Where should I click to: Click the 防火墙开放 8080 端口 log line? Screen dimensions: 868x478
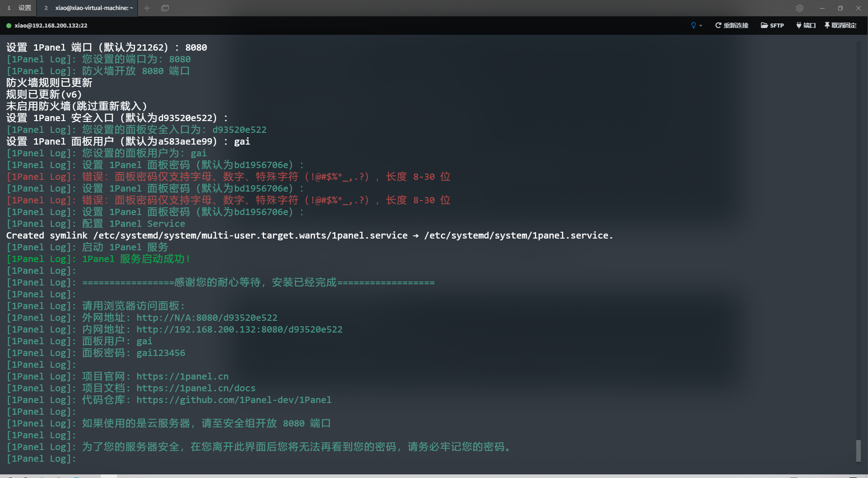click(x=98, y=71)
